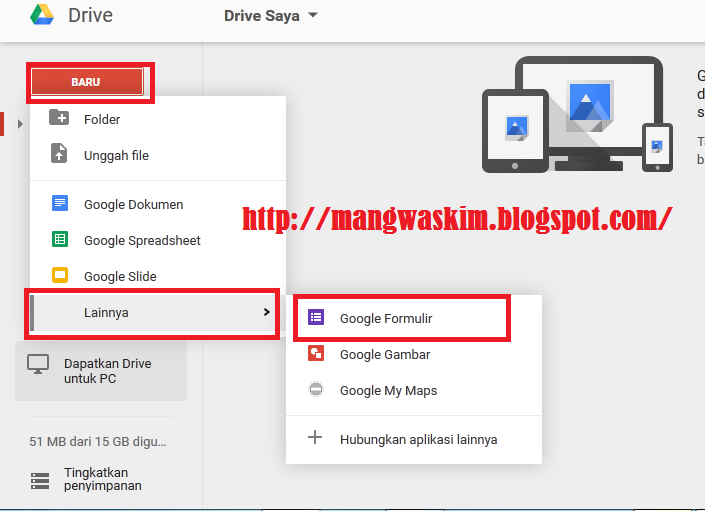Choose Unggah file menu entry
The width and height of the screenshot is (705, 511).
[x=158, y=155]
